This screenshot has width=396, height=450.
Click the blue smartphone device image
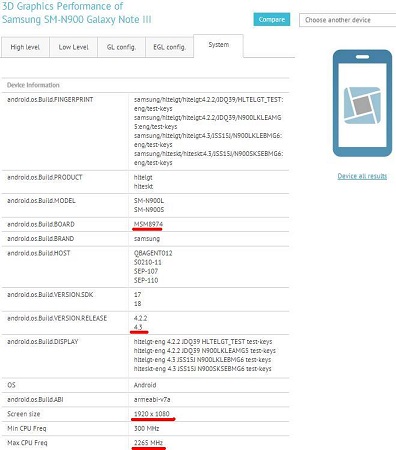[362, 103]
